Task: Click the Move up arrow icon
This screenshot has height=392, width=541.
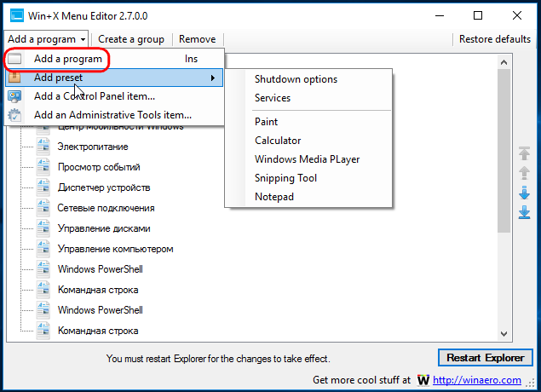Action: [x=524, y=173]
